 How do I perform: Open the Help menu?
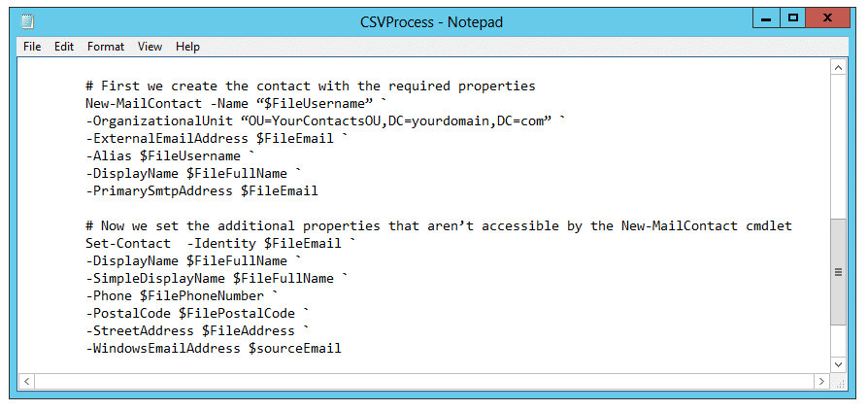(187, 46)
